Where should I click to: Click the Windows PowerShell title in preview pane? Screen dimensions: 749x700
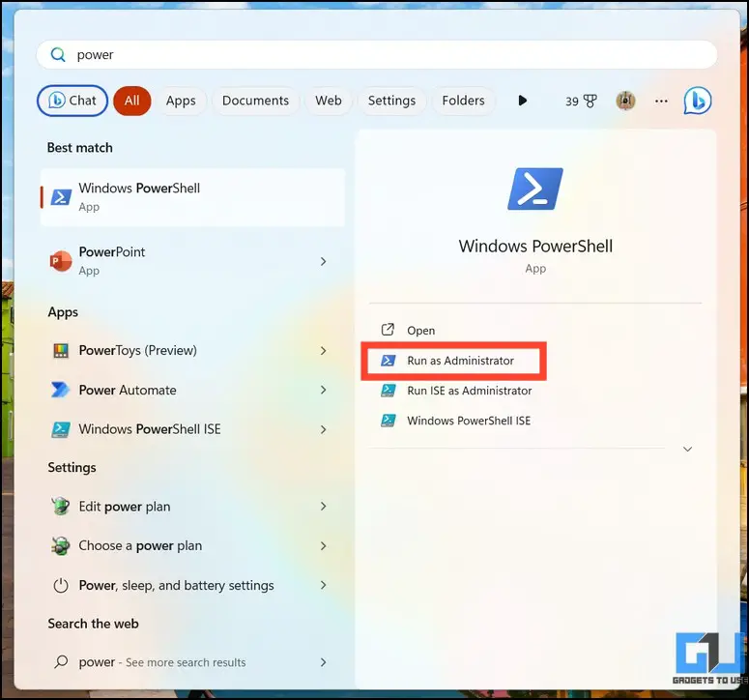[x=535, y=247]
